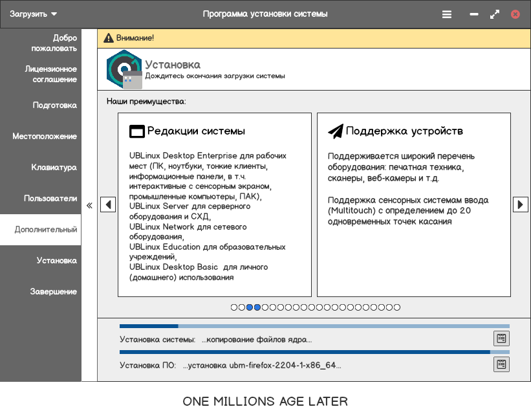Click the ubm-firefox package status text
This screenshot has height=420, width=531.
(x=262, y=365)
